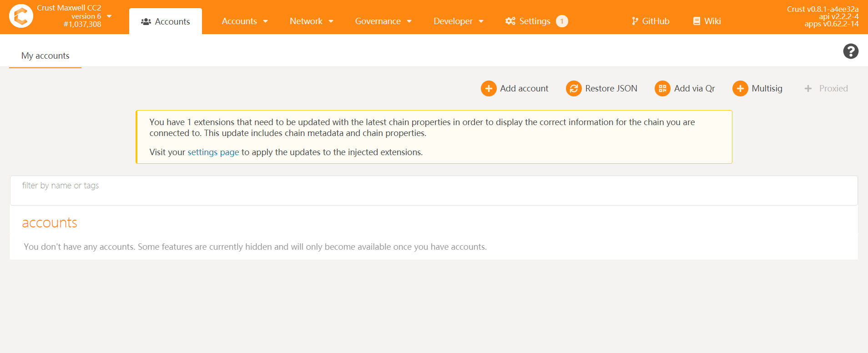Screen dimensions: 868x353
Task: Click the Crust network logo icon
Action: point(21,16)
